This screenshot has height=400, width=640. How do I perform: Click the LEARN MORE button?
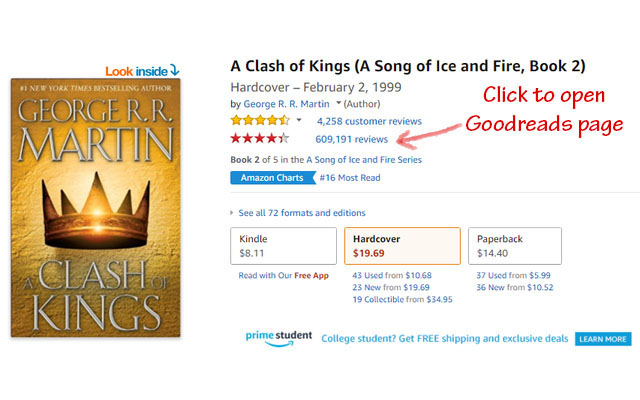tap(603, 339)
